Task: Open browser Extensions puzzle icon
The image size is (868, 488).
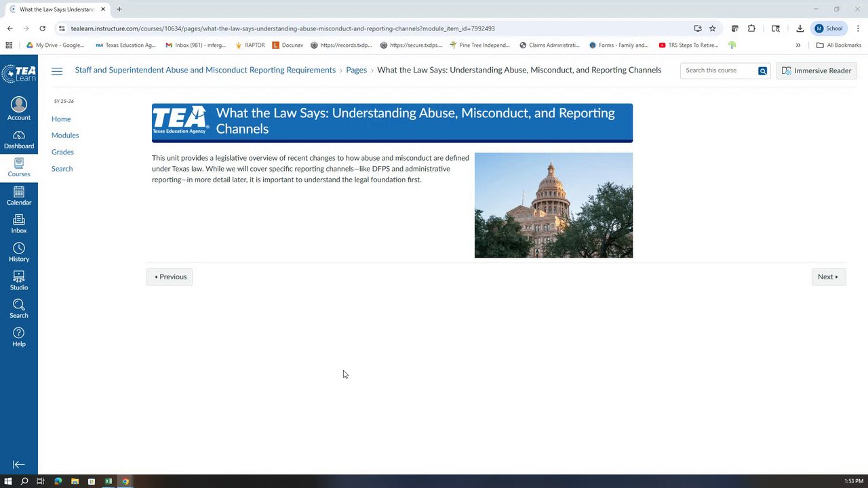Action: [751, 28]
